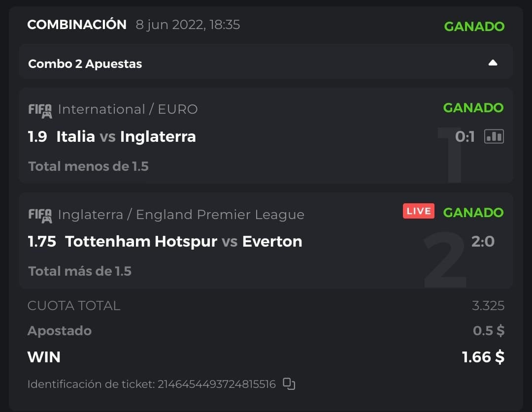Click the top GANADO combination status
532x412 pixels.
474,27
